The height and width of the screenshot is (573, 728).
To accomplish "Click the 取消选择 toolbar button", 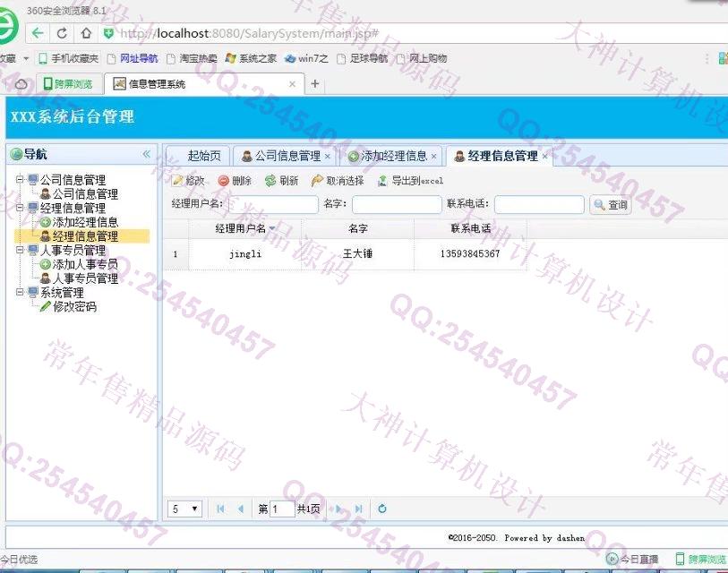I will [338, 181].
